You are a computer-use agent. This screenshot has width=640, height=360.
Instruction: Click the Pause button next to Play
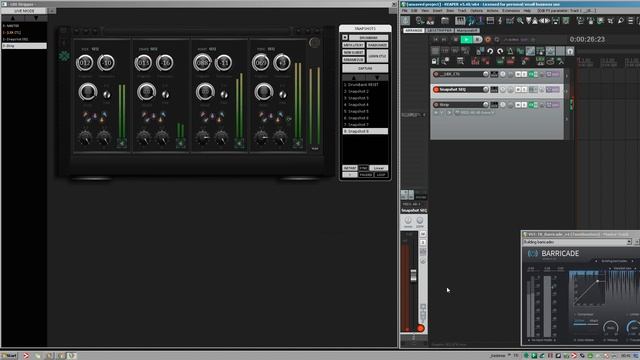[477, 40]
